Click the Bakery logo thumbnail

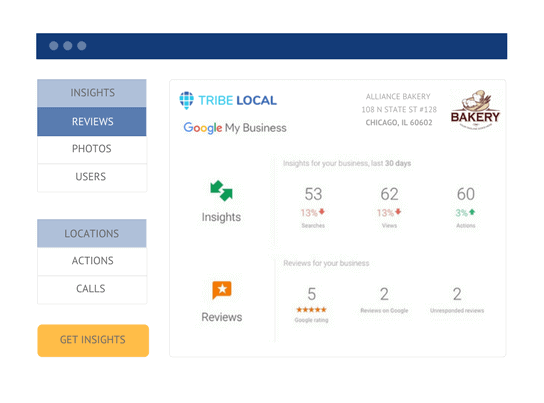[475, 110]
